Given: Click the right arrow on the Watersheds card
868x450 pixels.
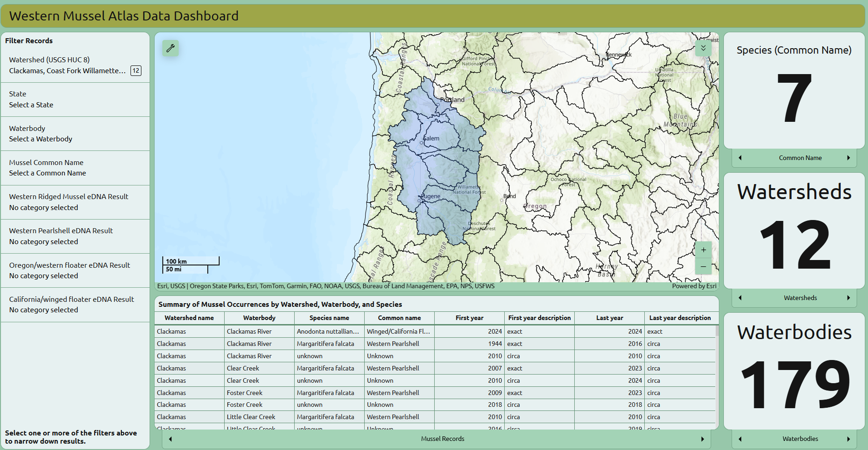Looking at the screenshot, I should [x=848, y=298].
